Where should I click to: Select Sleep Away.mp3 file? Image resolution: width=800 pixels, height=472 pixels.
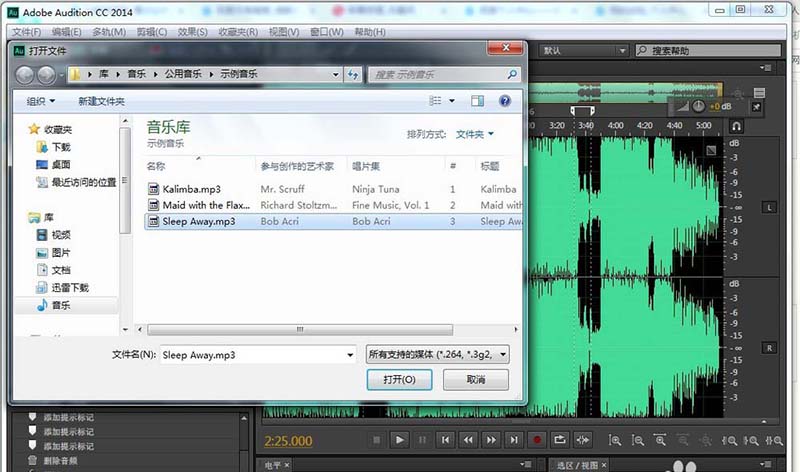[x=334, y=221]
